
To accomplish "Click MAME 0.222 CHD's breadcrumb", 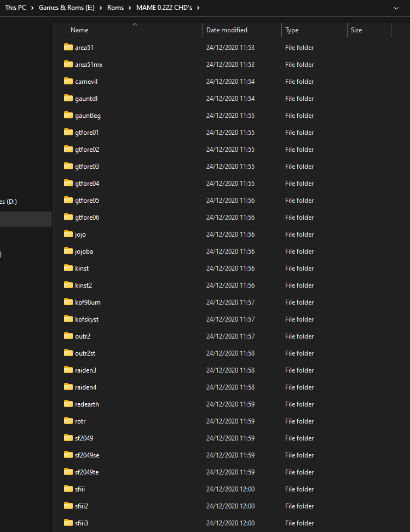I will 164,8.
